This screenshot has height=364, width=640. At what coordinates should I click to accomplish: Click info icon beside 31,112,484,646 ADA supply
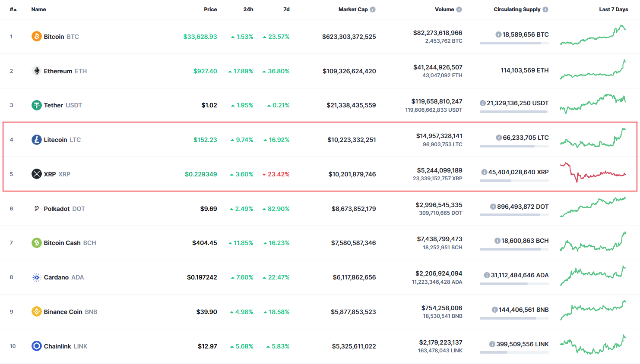487,275
